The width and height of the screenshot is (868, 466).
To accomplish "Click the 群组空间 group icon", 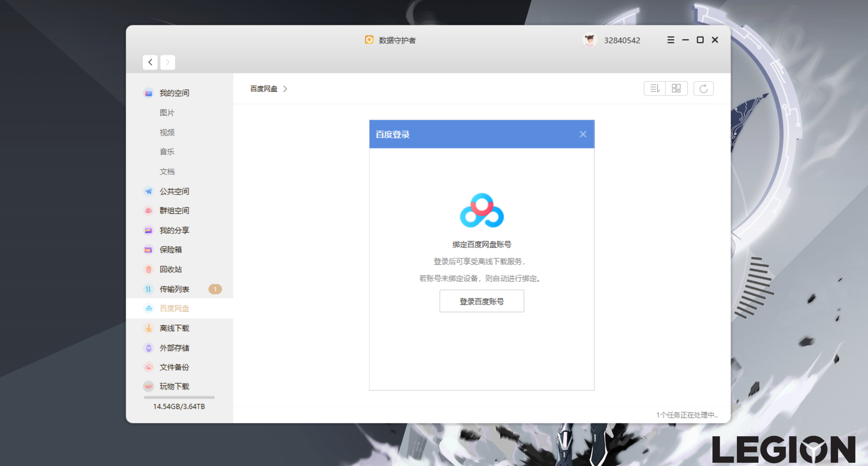I will click(148, 211).
